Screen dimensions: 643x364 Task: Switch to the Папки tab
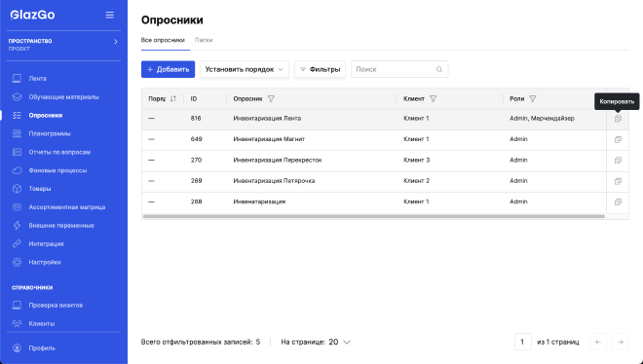[x=204, y=40]
